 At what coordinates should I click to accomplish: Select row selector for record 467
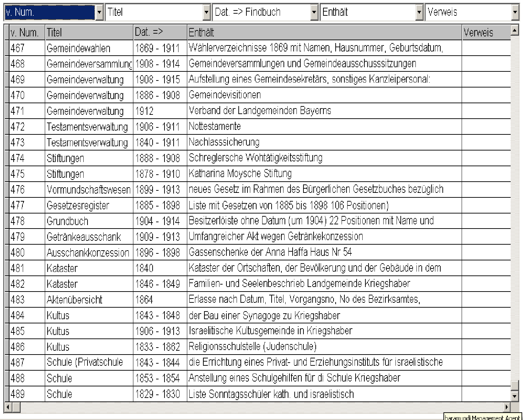[x=6, y=48]
